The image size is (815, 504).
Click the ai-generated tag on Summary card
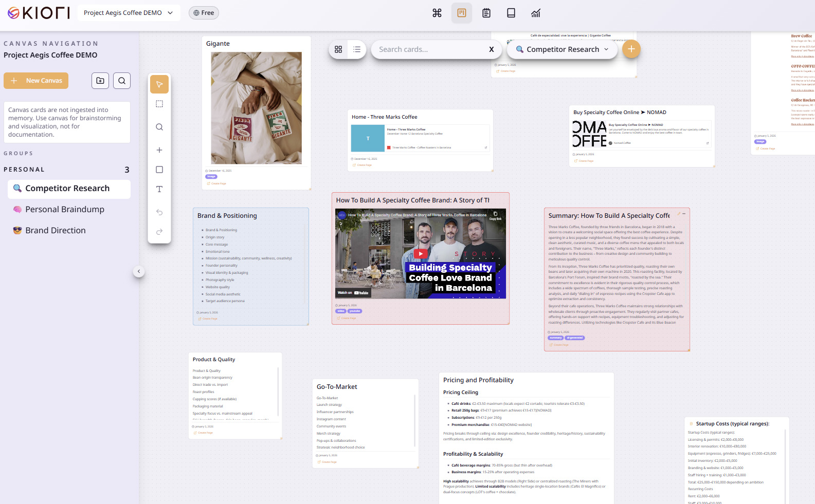click(575, 338)
